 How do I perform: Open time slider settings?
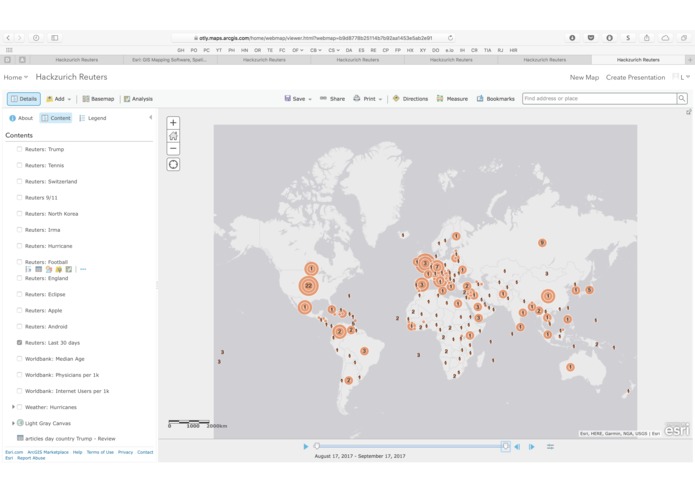(x=550, y=447)
